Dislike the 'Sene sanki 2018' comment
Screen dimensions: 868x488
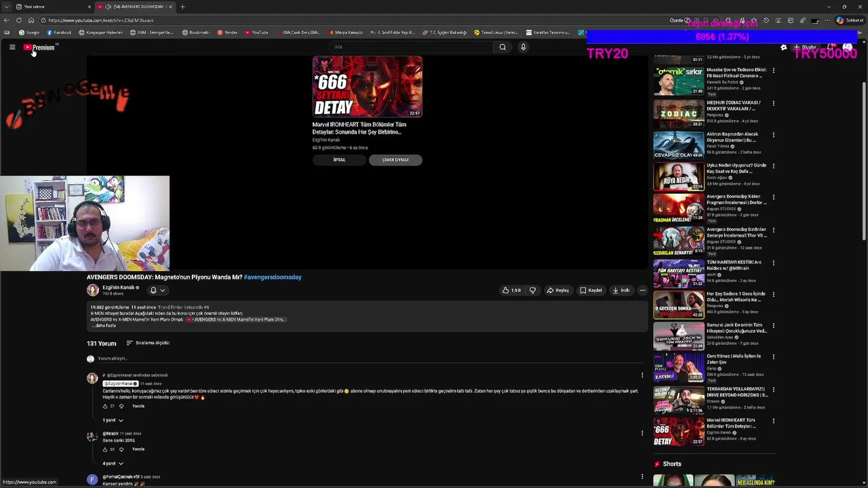point(121,449)
